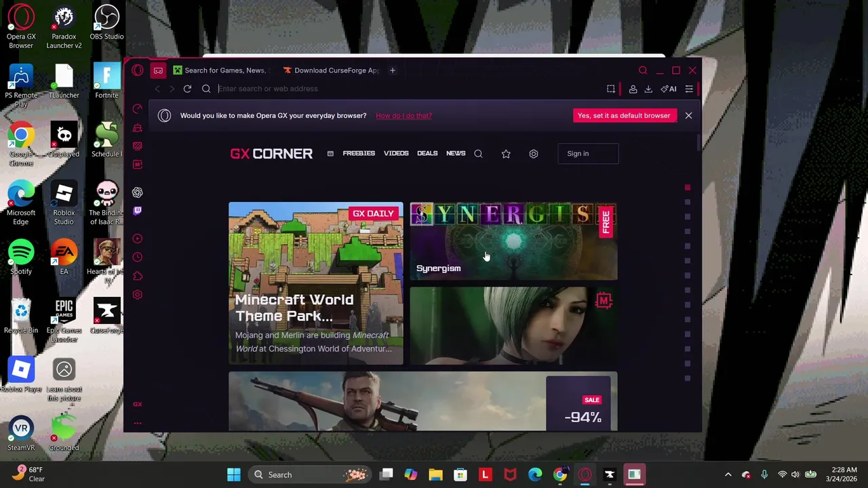Open the volume speaker tray icon

click(x=795, y=474)
